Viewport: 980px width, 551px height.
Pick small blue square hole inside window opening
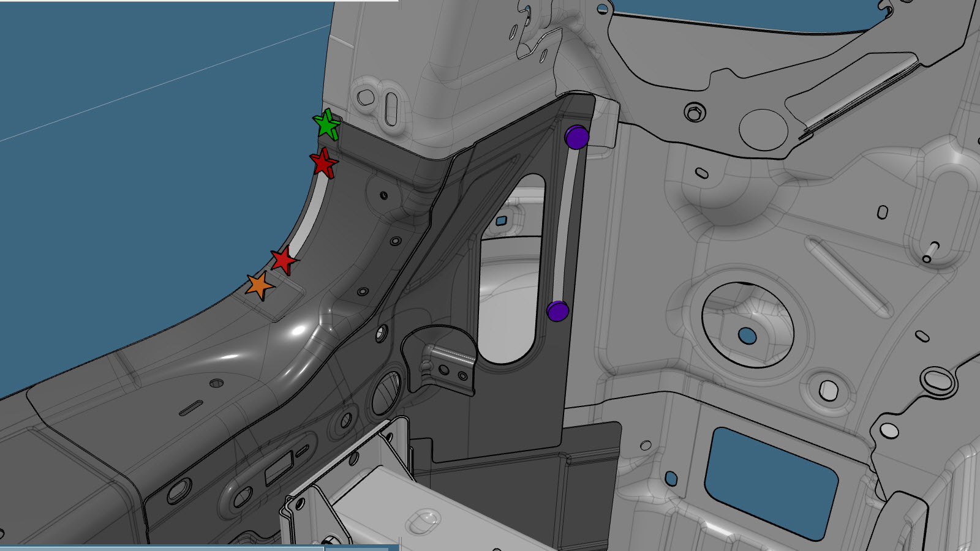point(501,220)
